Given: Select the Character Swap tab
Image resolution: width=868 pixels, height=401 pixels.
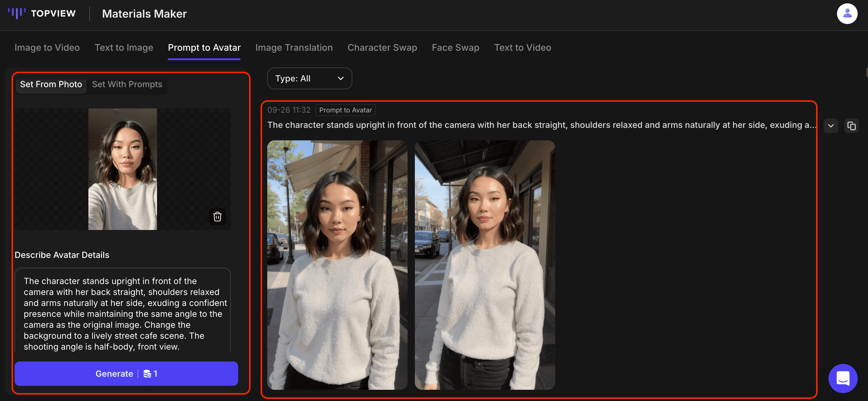Looking at the screenshot, I should pyautogui.click(x=382, y=47).
